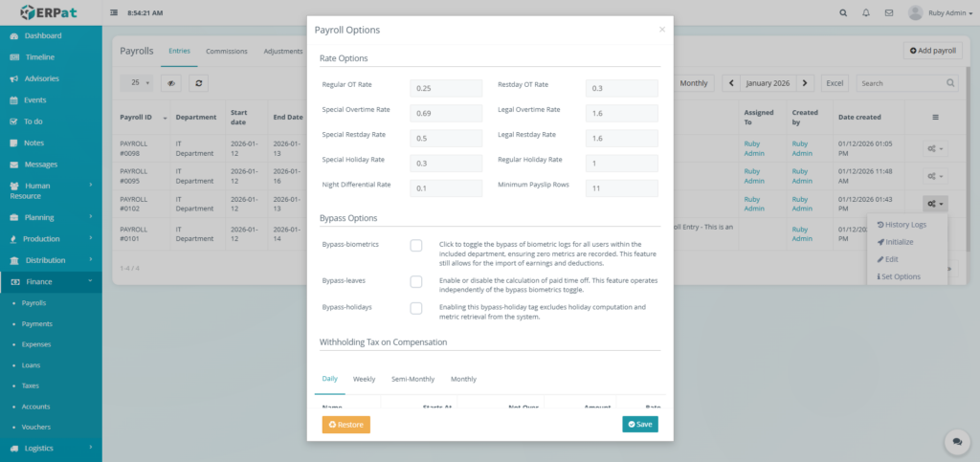
Task: Close the Payroll Options dialog
Action: click(x=662, y=30)
